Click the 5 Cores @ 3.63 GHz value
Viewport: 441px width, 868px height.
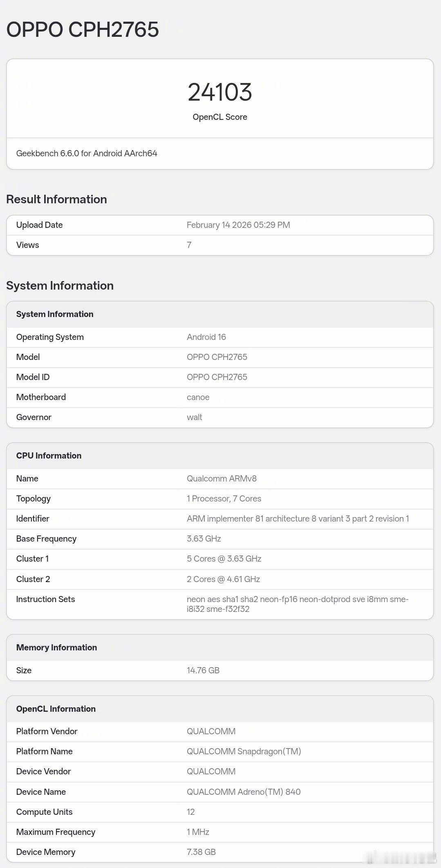[224, 559]
